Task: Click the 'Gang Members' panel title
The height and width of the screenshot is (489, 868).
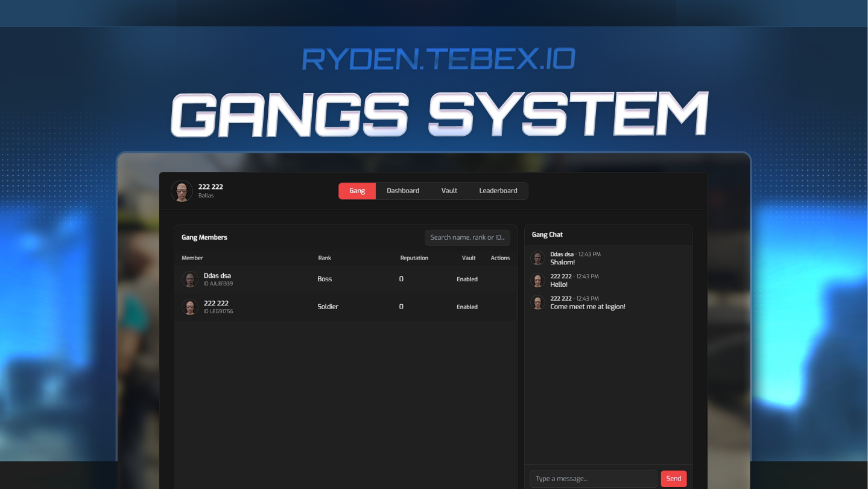Action: click(x=204, y=237)
